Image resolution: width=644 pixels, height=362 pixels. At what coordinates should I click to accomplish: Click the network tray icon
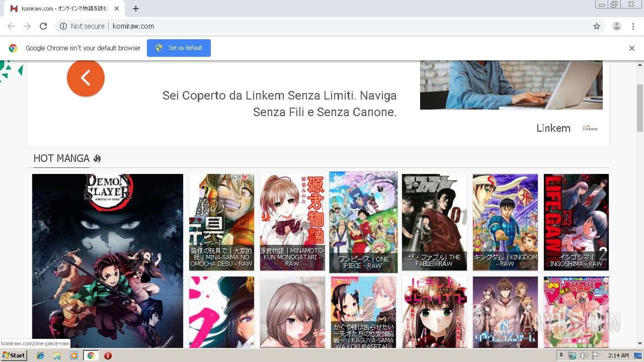click(572, 355)
